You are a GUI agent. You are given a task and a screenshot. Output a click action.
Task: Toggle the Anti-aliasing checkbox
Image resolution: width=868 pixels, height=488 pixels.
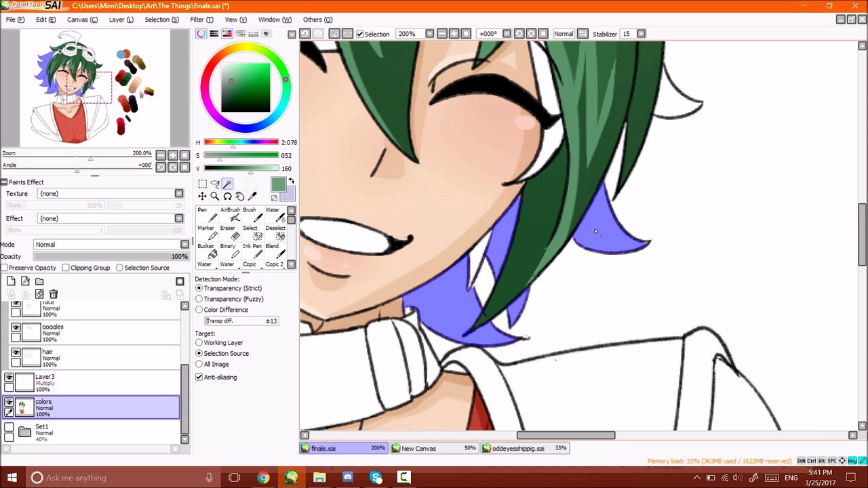pos(199,377)
